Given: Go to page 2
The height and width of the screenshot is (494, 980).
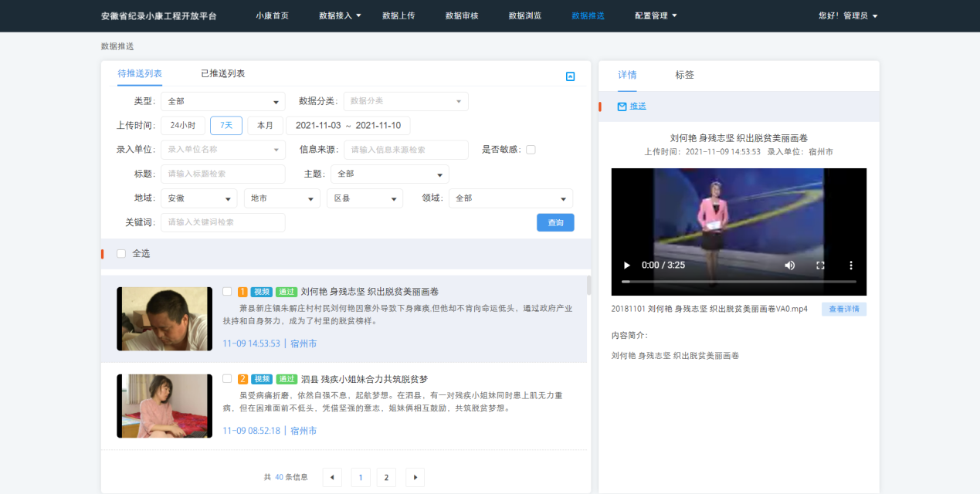Looking at the screenshot, I should coord(387,477).
